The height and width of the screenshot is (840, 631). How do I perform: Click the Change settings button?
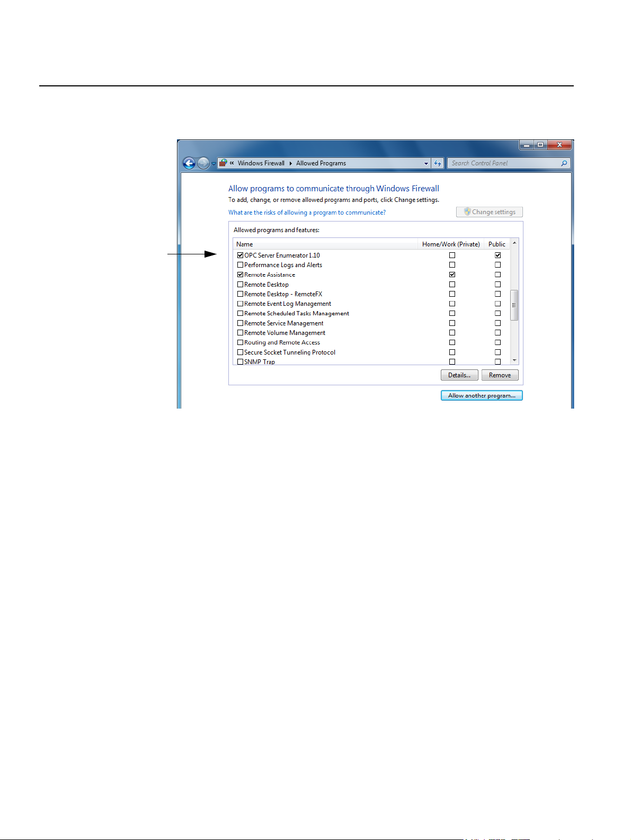tap(490, 212)
